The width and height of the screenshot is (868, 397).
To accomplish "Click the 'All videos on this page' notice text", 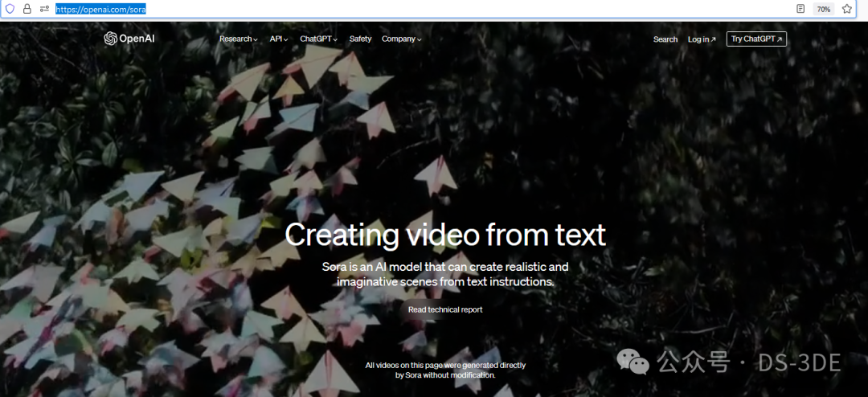I will pos(445,370).
